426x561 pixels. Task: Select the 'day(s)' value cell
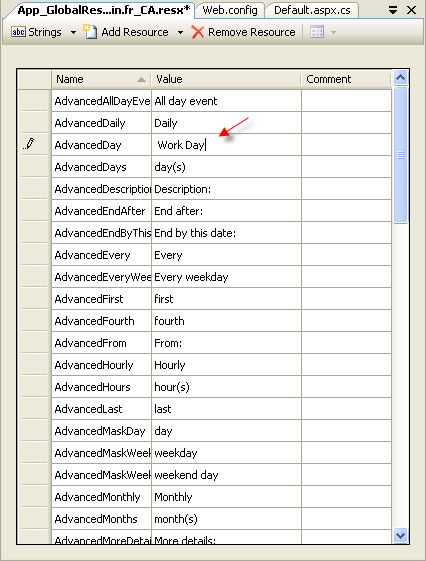pos(227,167)
